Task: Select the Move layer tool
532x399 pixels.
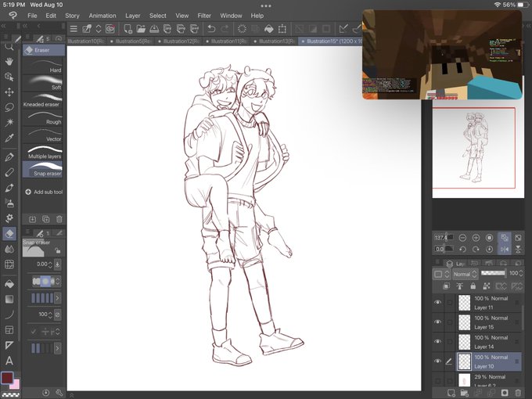Action: [9, 92]
